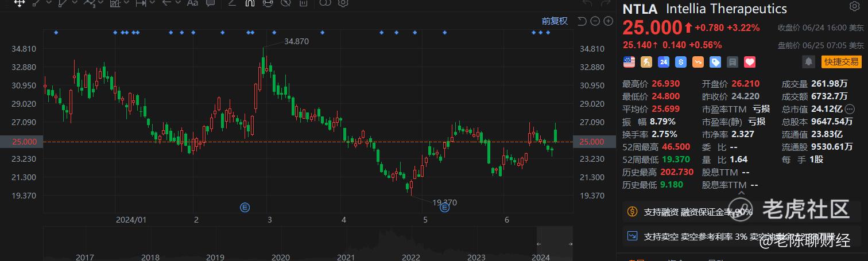Reset chart zoom with the curved arrow
The width and height of the screenshot is (868, 261).
click(x=582, y=21)
